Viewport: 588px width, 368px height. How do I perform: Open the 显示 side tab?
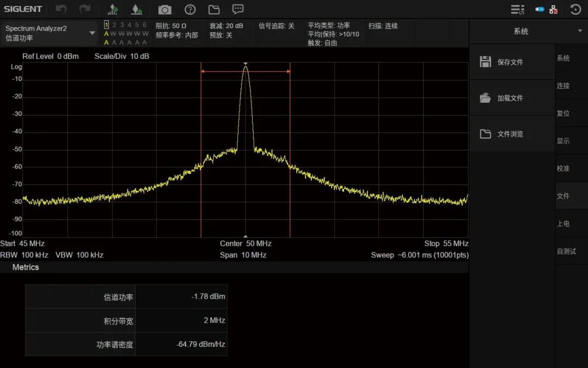coord(572,141)
